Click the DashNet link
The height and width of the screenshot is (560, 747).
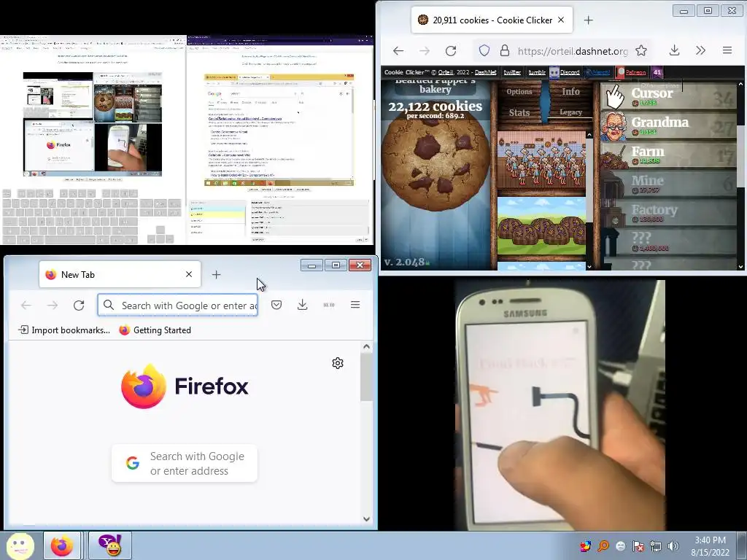(485, 72)
